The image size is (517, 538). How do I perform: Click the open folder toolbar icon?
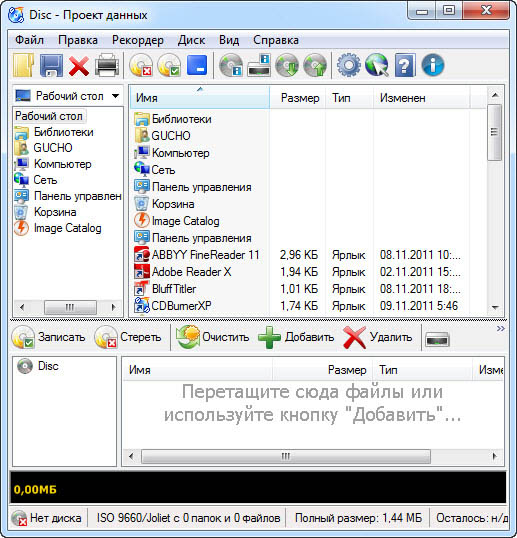pyautogui.click(x=23, y=65)
